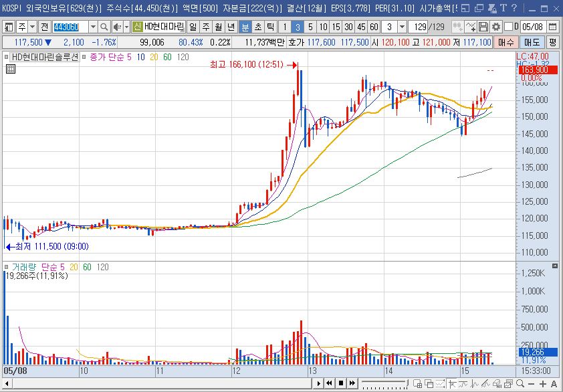Click the stop square button
Viewport: 563px width, 392px height.
341,383
